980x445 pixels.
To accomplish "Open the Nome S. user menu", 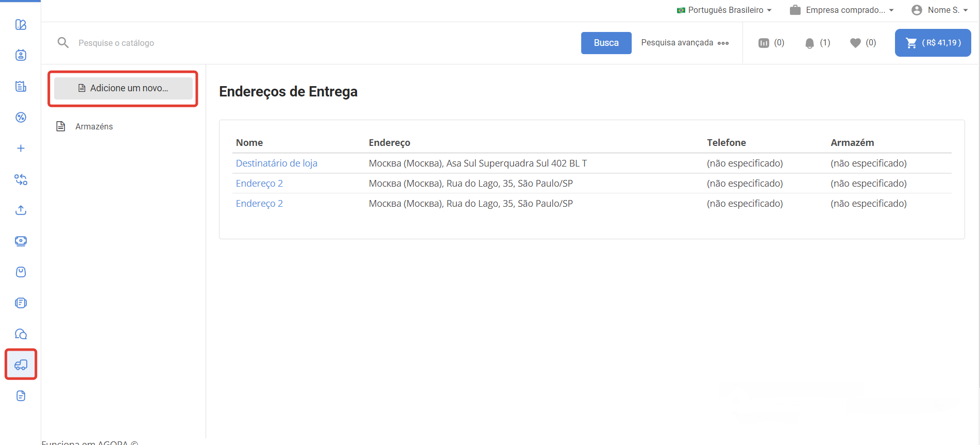I will point(940,10).
